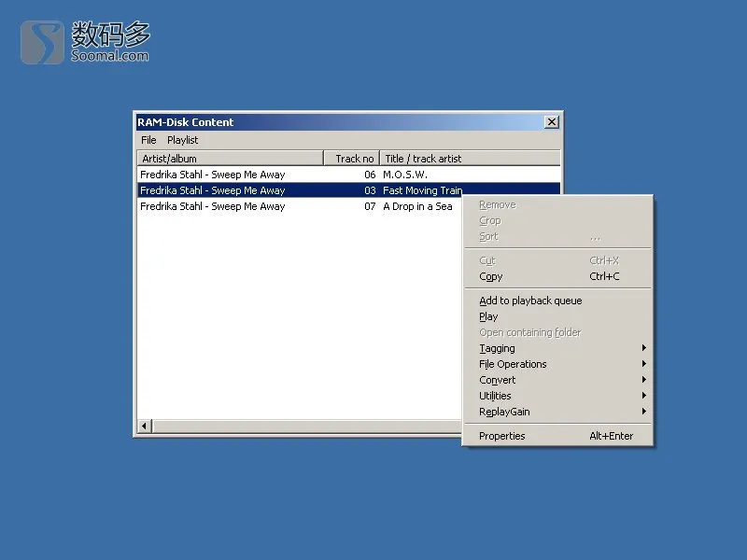The image size is (747, 560).
Task: Click track number 07 cell
Action: click(x=370, y=206)
